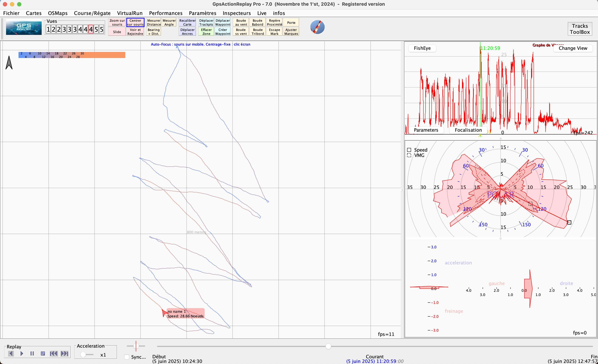The width and height of the screenshot is (598, 364).
Task: Start forward replay playback
Action: 22,354
